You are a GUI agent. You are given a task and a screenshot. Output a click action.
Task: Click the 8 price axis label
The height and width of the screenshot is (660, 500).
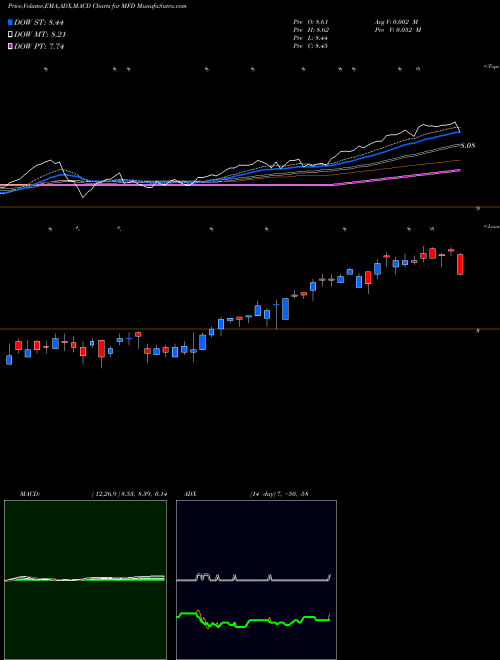pos(478,331)
